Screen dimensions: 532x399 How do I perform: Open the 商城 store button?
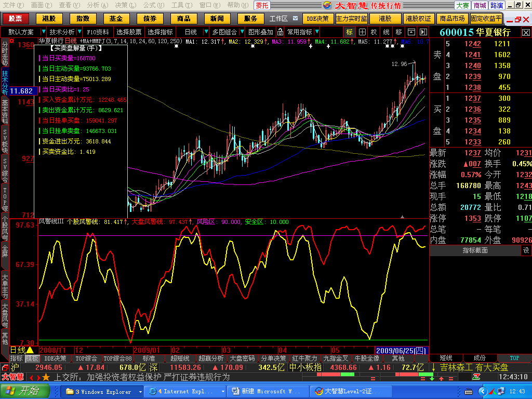coord(480,5)
